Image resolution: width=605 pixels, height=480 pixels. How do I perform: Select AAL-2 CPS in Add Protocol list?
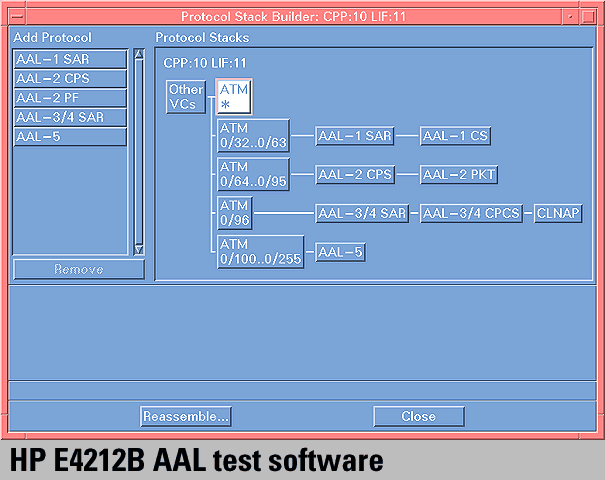coord(70,79)
